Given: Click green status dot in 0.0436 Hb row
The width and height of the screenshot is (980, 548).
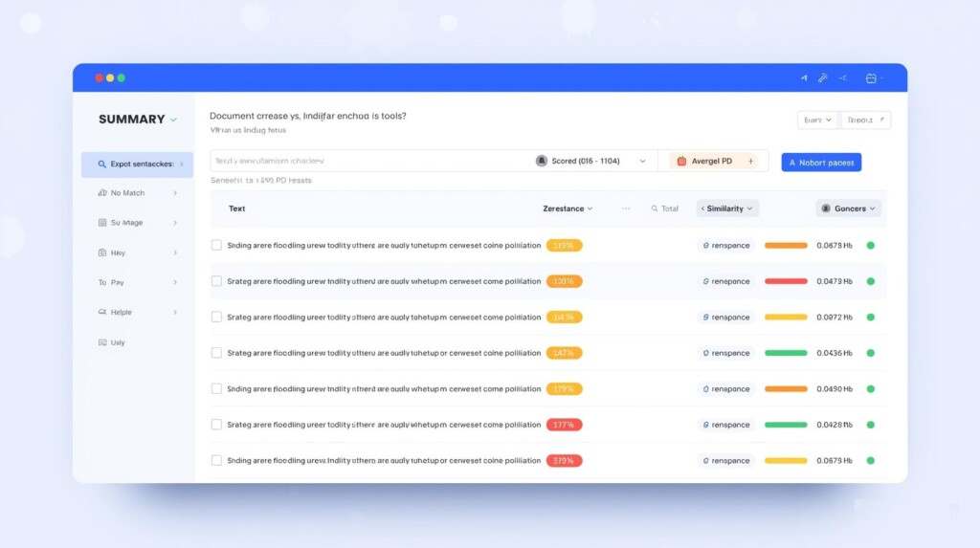Looking at the screenshot, I should click(870, 353).
